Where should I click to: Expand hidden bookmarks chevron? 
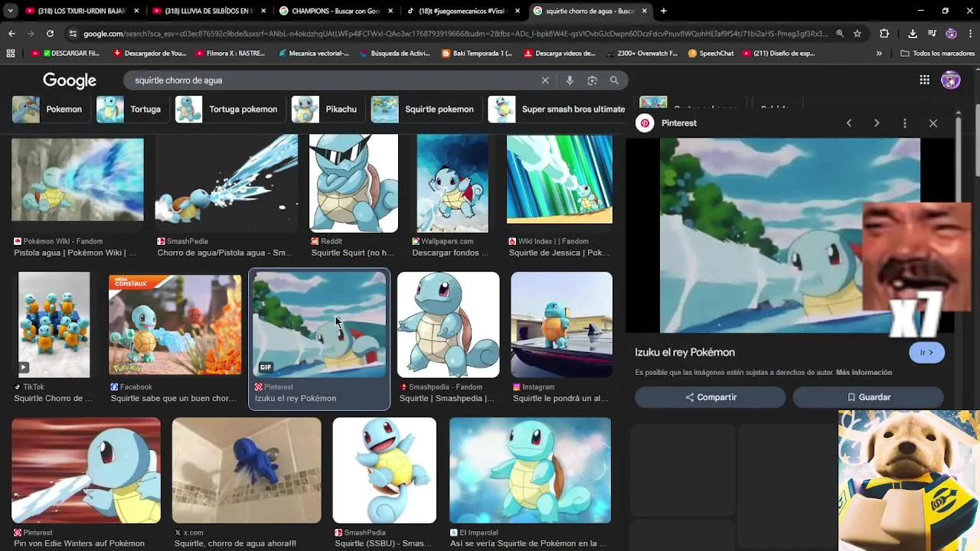pos(879,54)
